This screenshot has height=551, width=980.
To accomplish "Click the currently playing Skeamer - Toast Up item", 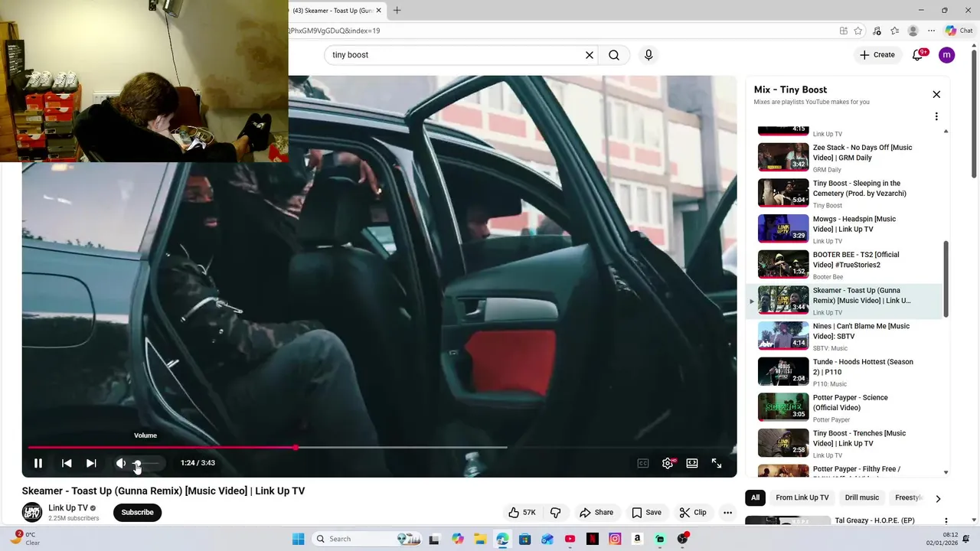I will point(844,301).
